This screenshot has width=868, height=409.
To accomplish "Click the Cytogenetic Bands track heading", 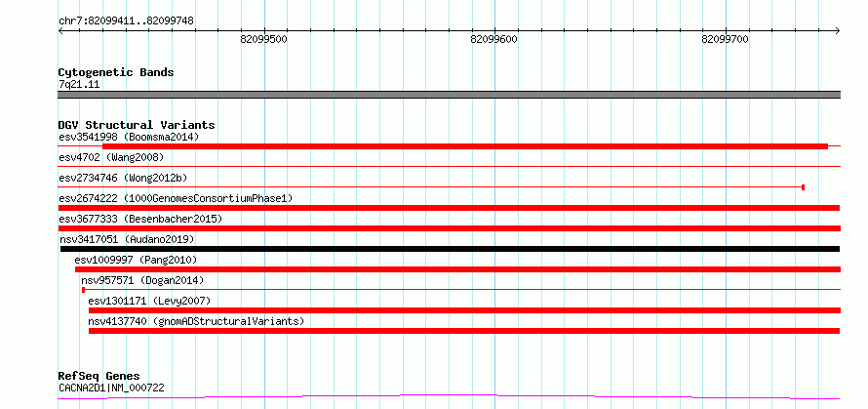I will (x=116, y=72).
